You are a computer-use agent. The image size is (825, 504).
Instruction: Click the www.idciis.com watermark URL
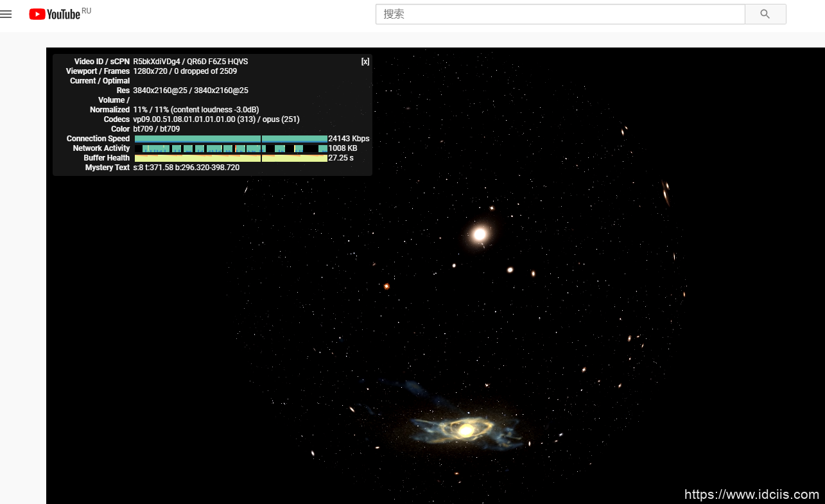(751, 494)
